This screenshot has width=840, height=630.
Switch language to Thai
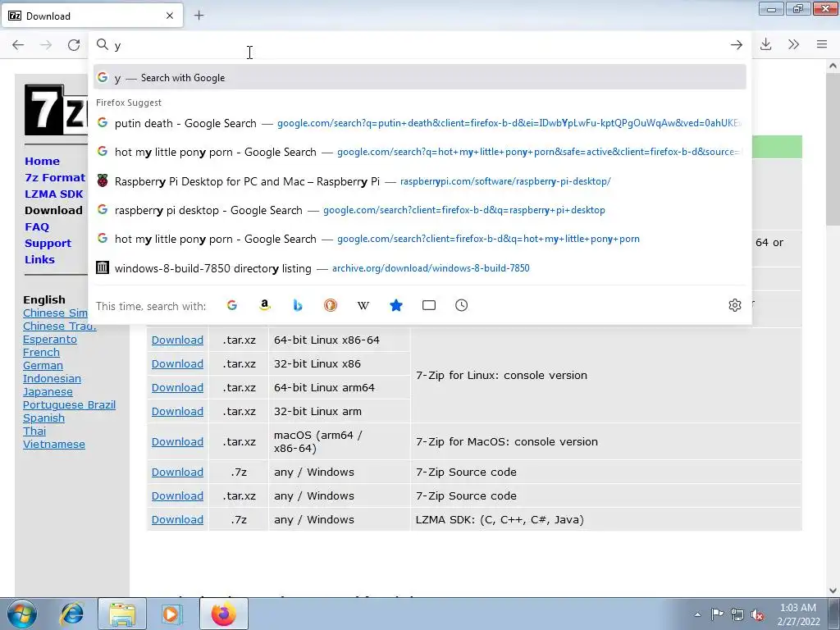(34, 431)
